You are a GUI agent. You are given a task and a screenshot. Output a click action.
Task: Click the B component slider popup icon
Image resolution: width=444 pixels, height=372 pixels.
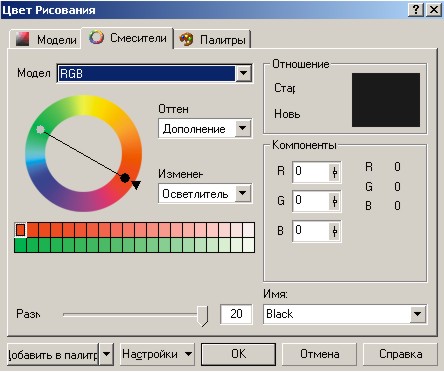coord(334,231)
